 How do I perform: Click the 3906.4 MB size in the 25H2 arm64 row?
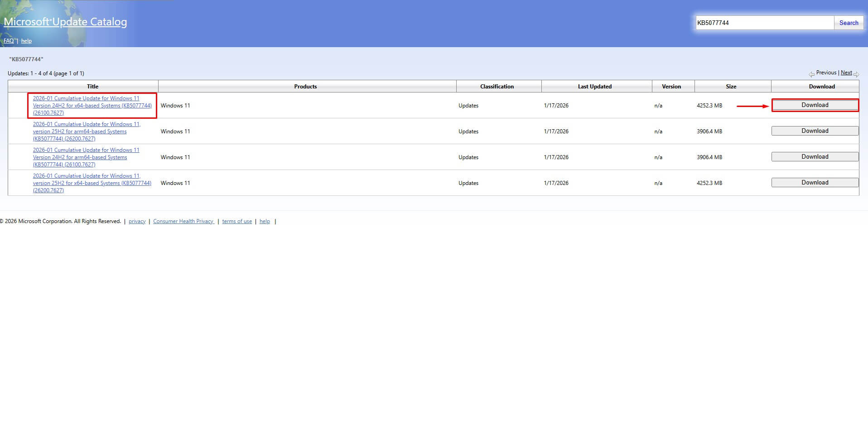[x=709, y=131]
